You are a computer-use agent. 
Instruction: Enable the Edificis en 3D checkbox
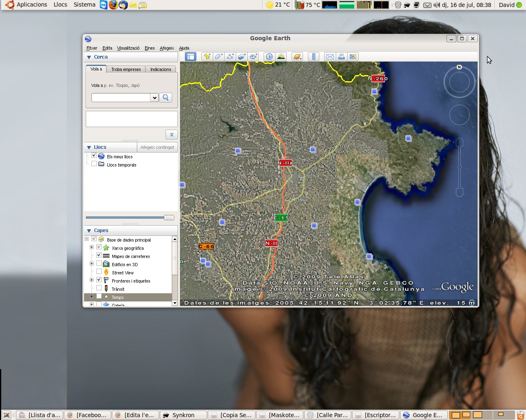click(x=99, y=264)
